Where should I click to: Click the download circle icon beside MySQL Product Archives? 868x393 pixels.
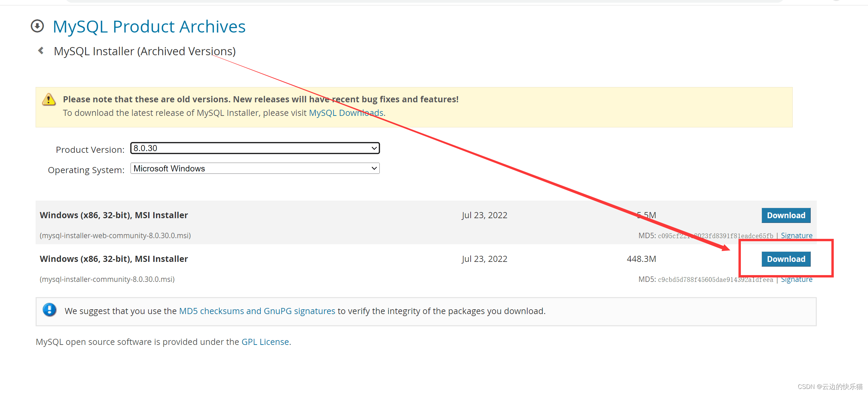pyautogui.click(x=37, y=26)
